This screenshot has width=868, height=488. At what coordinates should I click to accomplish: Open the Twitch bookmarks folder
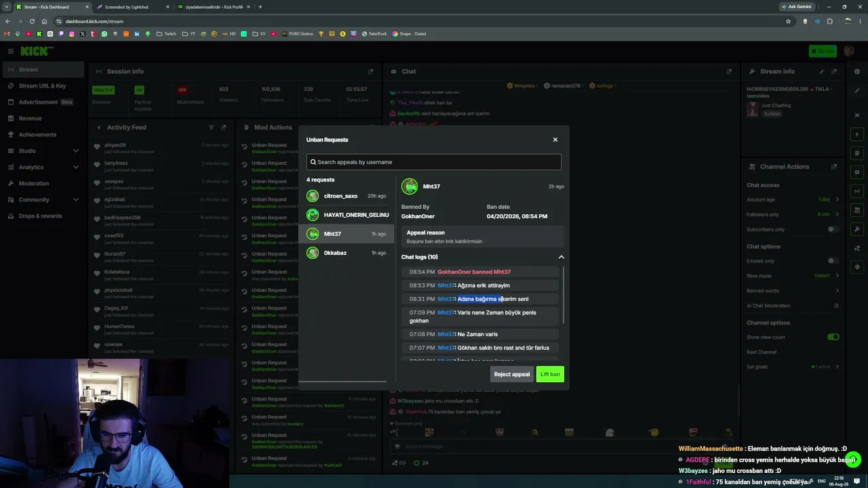click(165, 34)
